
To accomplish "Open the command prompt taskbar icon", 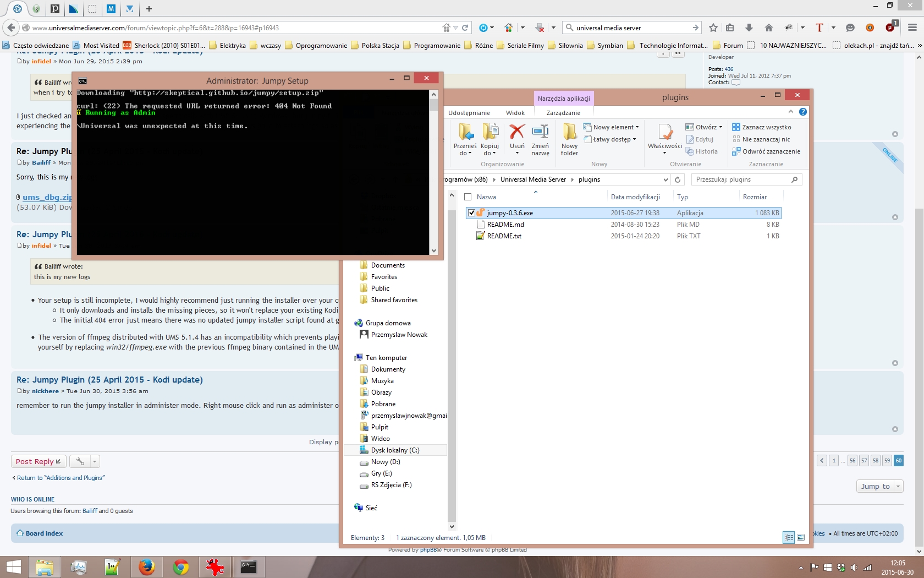I will click(249, 567).
